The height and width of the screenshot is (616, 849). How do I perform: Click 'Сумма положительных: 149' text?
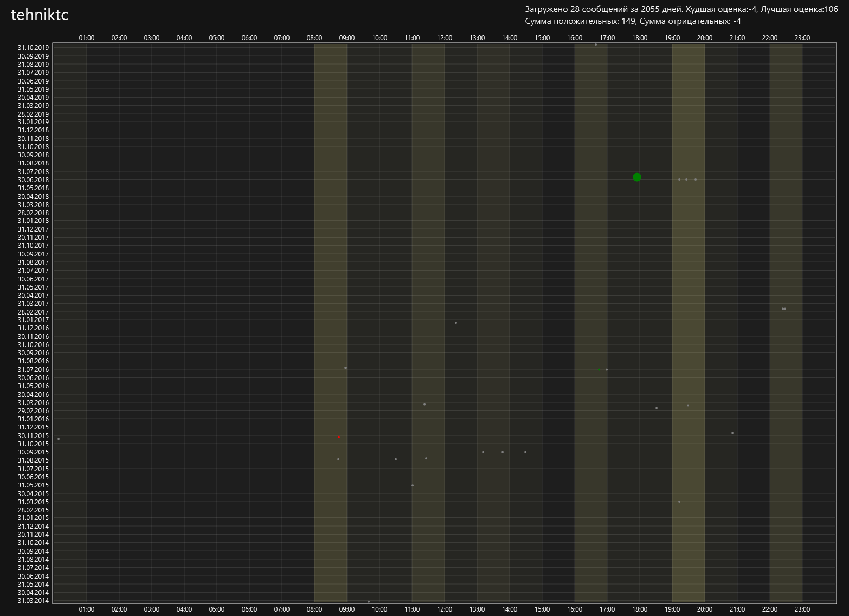point(580,21)
